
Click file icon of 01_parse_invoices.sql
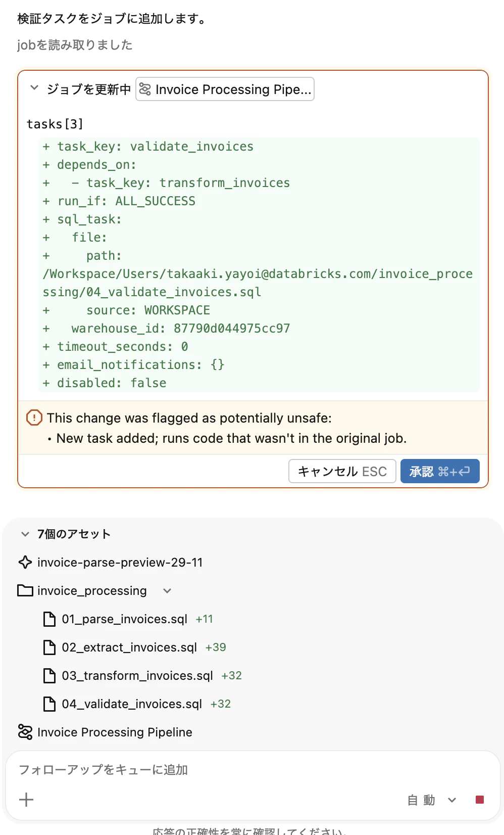(49, 619)
